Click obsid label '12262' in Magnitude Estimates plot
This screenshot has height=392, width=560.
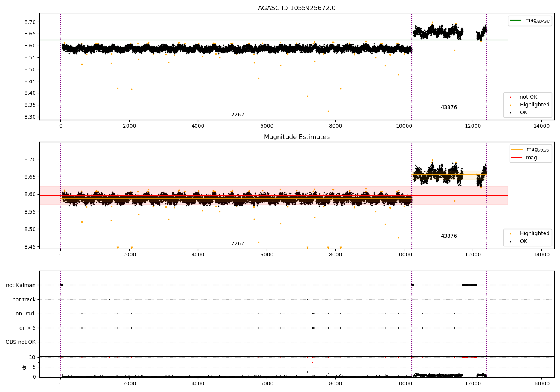point(236,244)
